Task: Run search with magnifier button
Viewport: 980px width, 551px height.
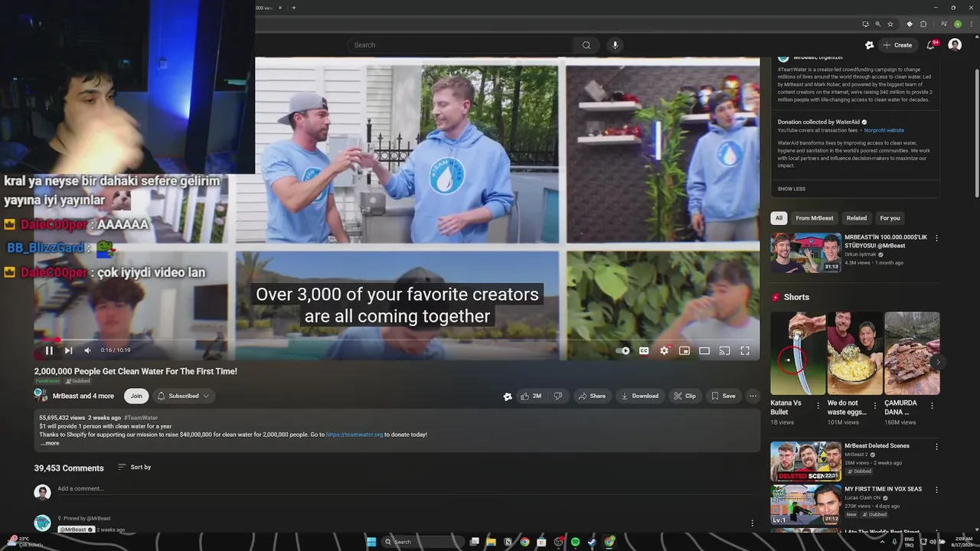Action: tap(586, 45)
